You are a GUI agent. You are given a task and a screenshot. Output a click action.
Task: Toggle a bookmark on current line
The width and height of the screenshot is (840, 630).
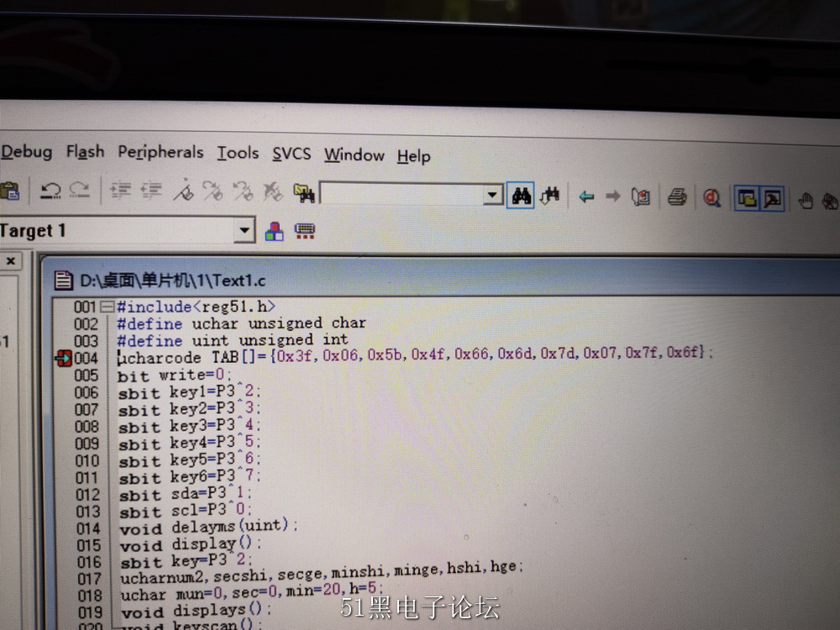(x=184, y=190)
